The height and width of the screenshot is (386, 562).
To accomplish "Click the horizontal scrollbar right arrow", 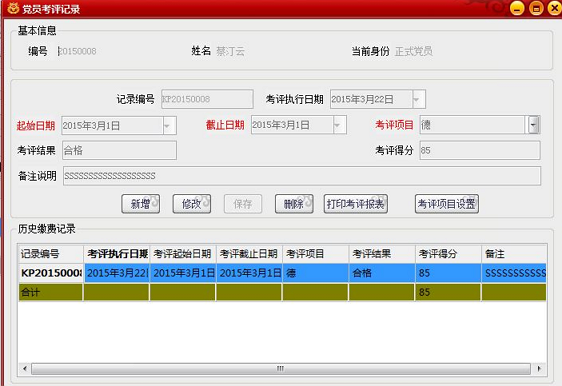I will coord(539,368).
